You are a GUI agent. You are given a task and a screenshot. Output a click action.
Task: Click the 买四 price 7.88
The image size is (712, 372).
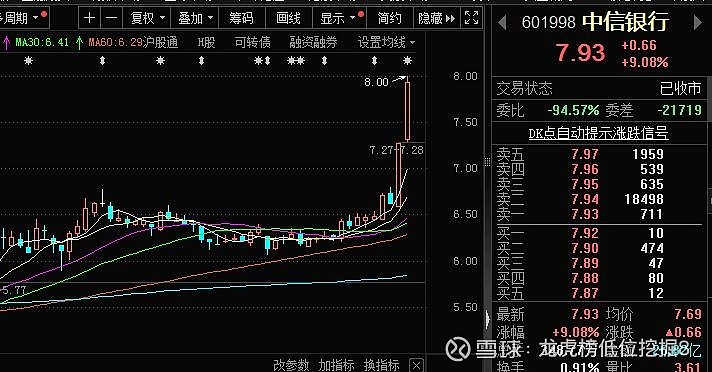585,278
